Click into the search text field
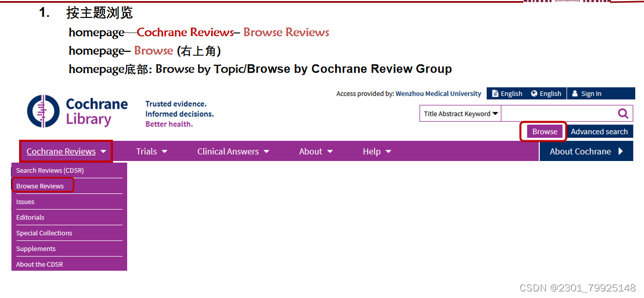 click(558, 114)
